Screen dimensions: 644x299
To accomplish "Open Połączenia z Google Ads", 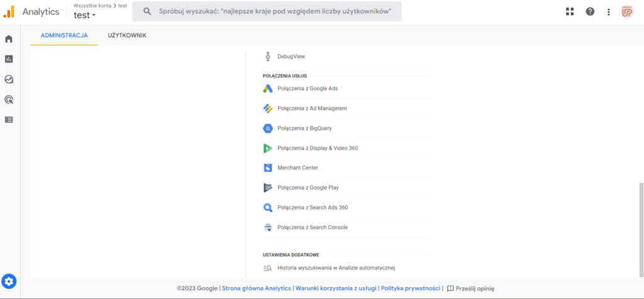I will (307, 89).
